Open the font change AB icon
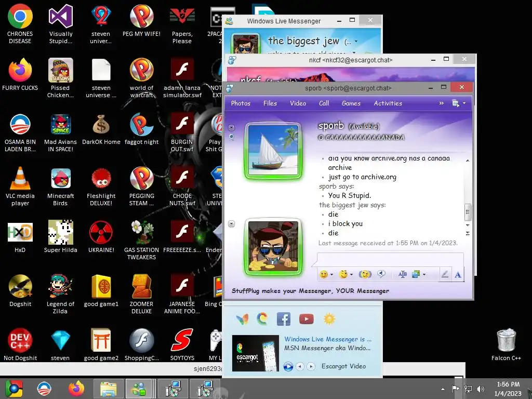This screenshot has width=532, height=399. click(403, 274)
